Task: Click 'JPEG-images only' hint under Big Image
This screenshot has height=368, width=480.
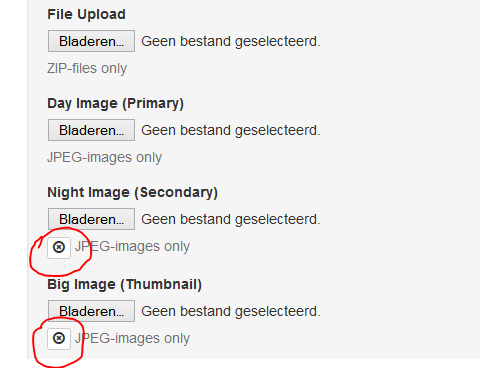Action: [132, 339]
